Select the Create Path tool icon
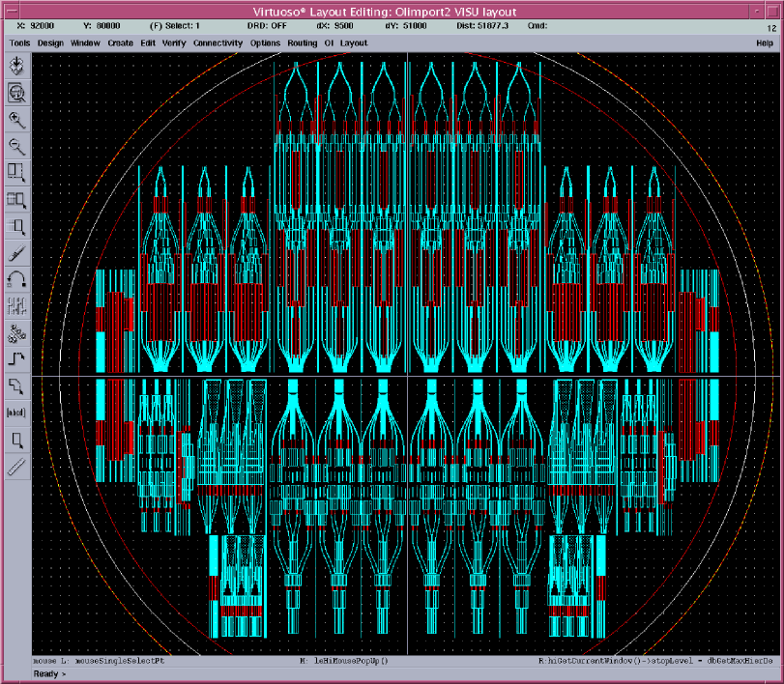The width and height of the screenshot is (784, 684). point(16,360)
